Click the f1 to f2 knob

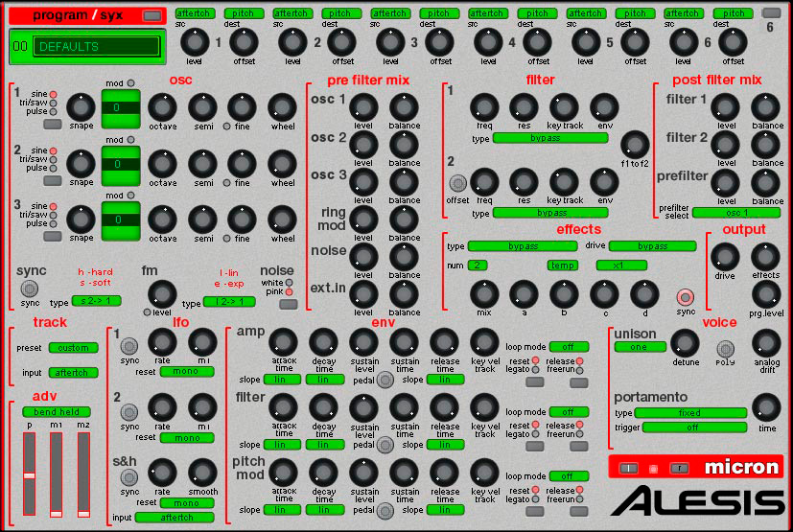pos(635,145)
